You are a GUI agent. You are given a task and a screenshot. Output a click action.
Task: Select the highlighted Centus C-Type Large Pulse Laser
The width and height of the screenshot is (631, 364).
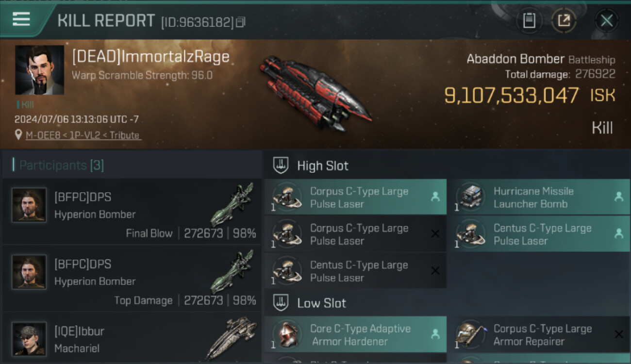tap(538, 234)
